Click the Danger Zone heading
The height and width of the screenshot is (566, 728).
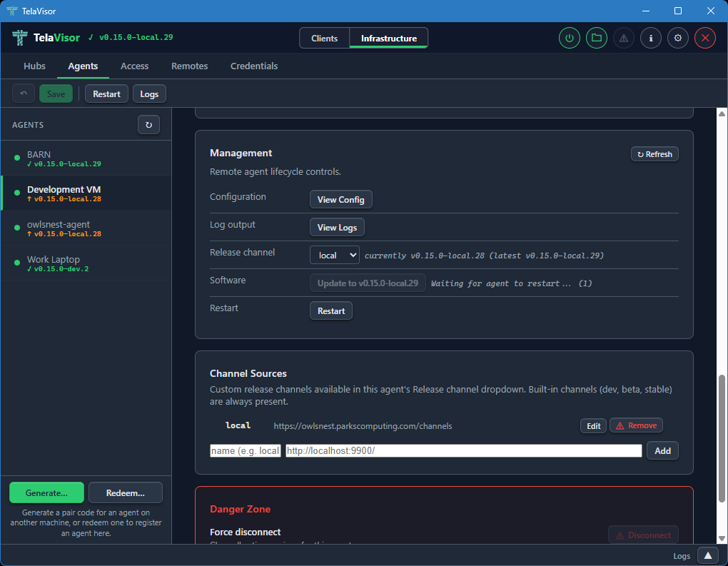[240, 509]
